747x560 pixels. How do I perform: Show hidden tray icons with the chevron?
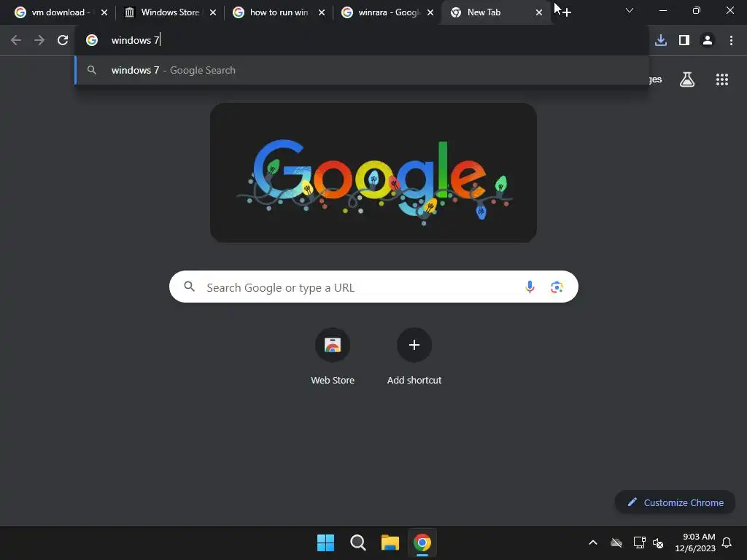click(x=592, y=542)
